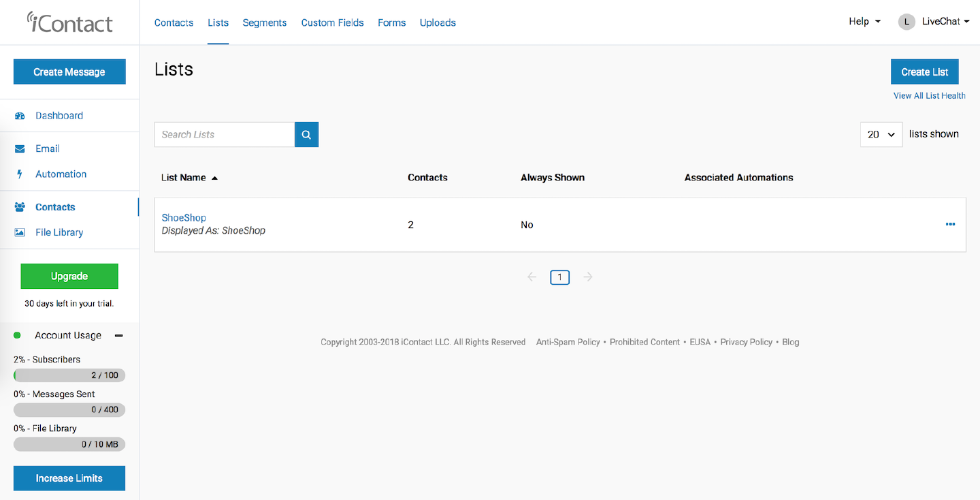
Task: Click the 2% - Subscribers label
Action: pyautogui.click(x=47, y=360)
